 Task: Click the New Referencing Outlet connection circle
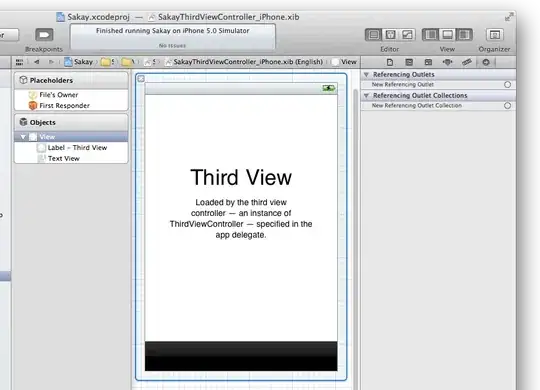tap(507, 84)
